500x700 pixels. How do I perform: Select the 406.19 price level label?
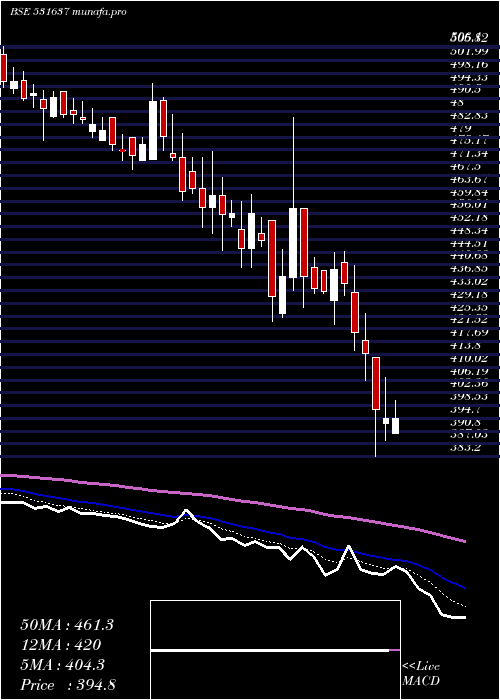click(x=469, y=371)
